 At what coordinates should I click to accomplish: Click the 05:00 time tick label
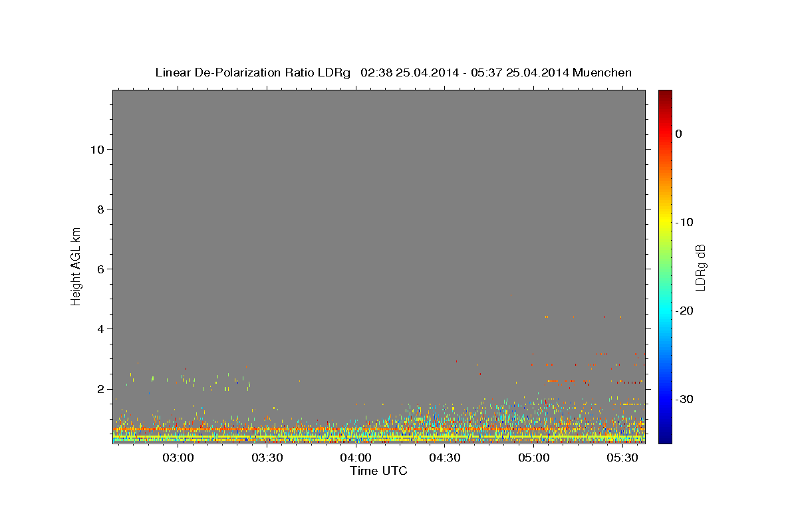coord(534,458)
